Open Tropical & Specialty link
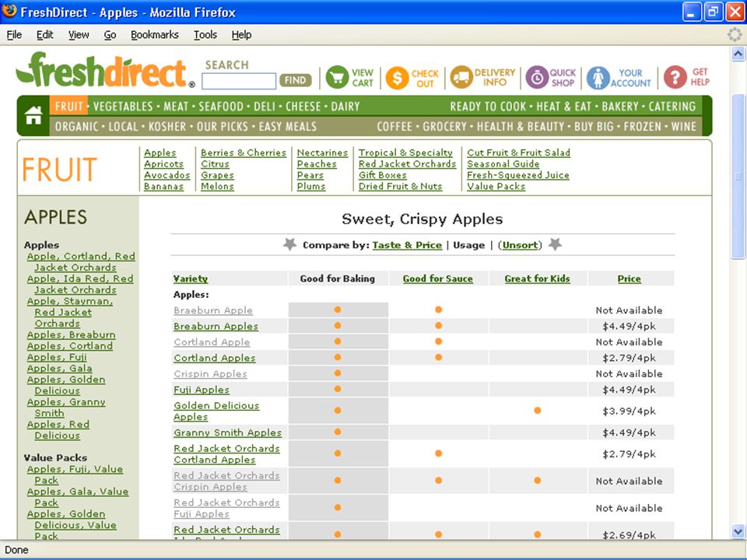 coord(405,153)
